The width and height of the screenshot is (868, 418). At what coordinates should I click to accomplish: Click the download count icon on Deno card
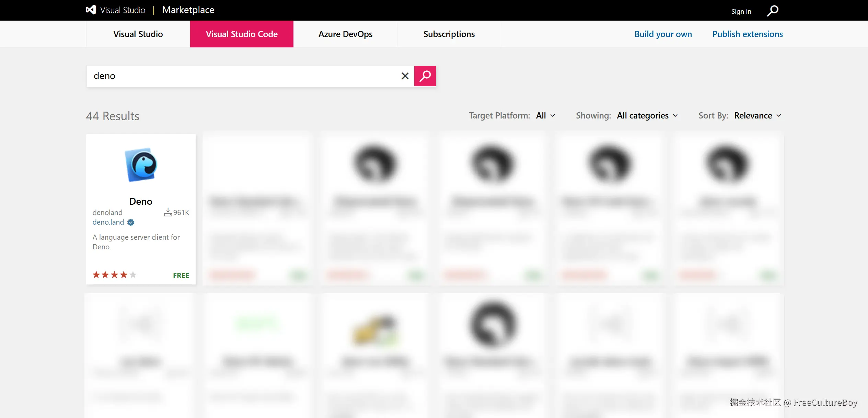pos(168,212)
